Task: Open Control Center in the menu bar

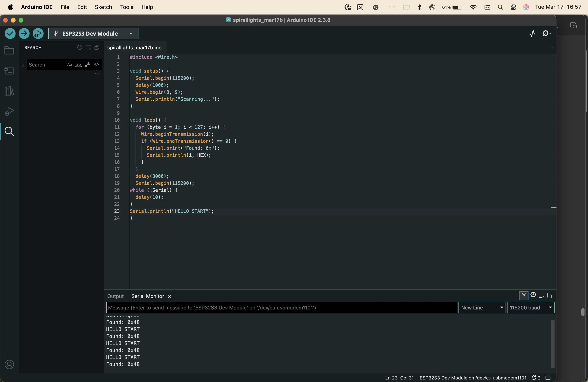Action: (513, 7)
